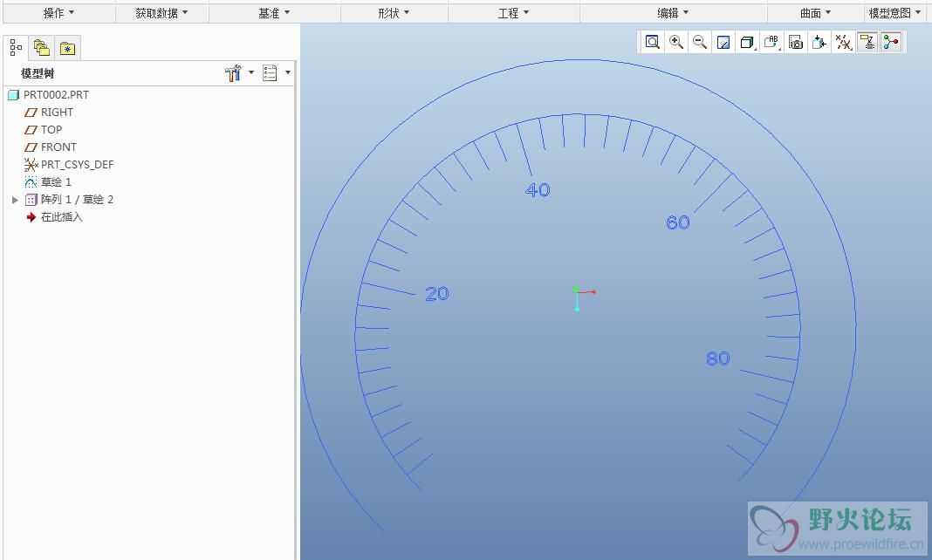Open the 模型意图 group dropdown
Image resolution: width=932 pixels, height=560 pixels.
pyautogui.click(x=894, y=13)
